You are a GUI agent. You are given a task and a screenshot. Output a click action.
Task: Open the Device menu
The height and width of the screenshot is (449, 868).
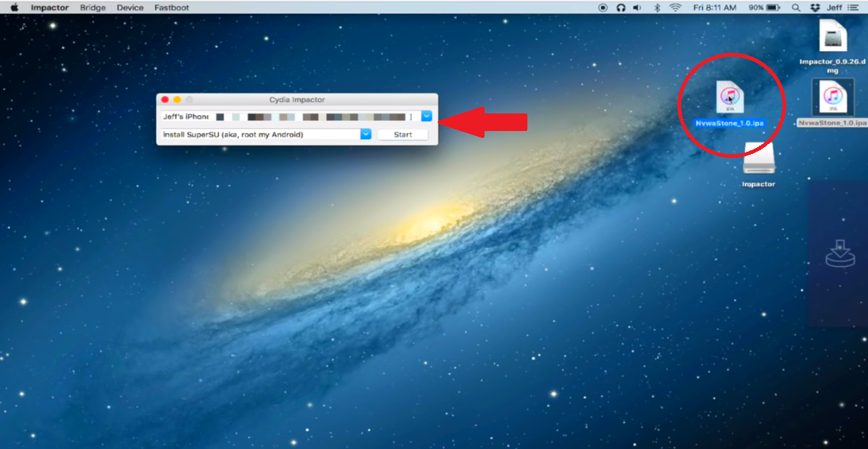[130, 8]
